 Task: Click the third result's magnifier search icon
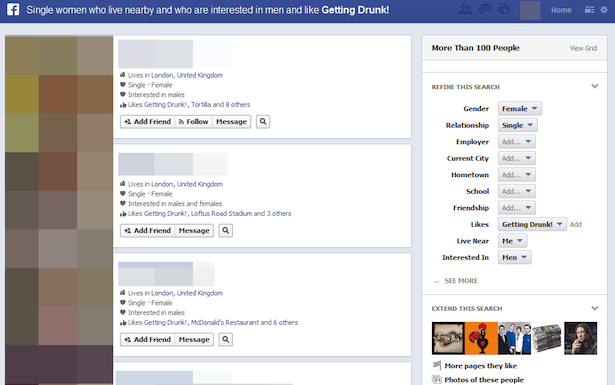click(226, 340)
